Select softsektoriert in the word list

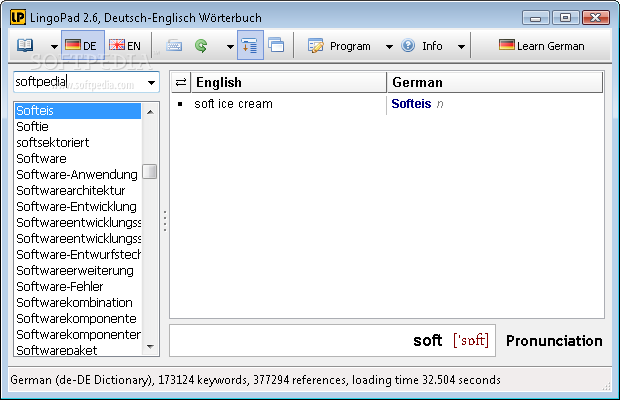(78, 142)
